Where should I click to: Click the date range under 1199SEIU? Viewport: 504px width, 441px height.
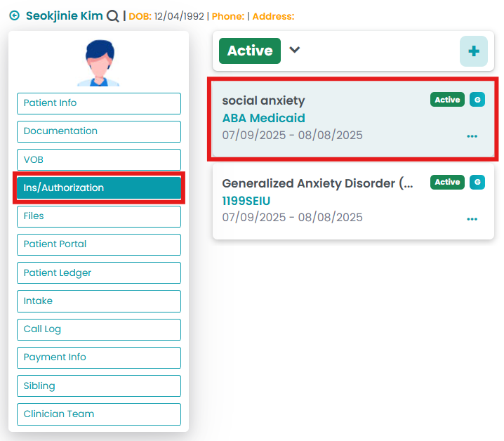[x=292, y=218]
